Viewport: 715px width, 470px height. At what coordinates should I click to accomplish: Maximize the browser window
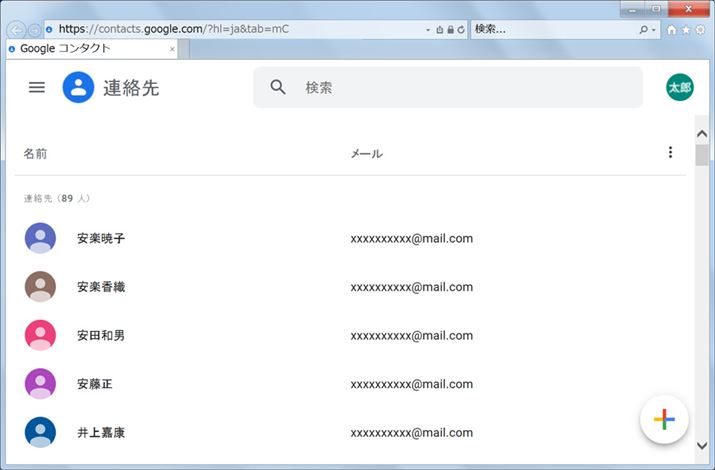pyautogui.click(x=656, y=9)
